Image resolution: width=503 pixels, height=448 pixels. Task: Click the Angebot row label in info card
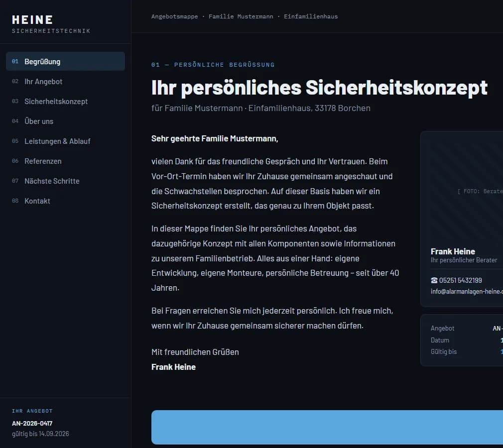pos(442,329)
